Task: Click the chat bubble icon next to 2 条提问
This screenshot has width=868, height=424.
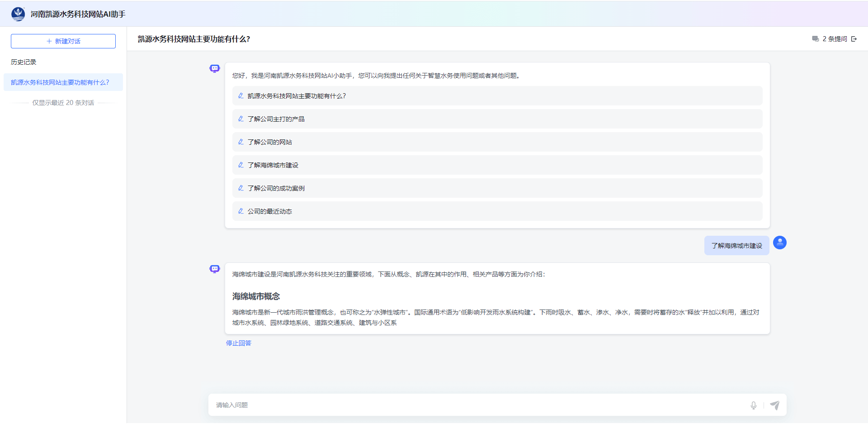Action: (816, 39)
